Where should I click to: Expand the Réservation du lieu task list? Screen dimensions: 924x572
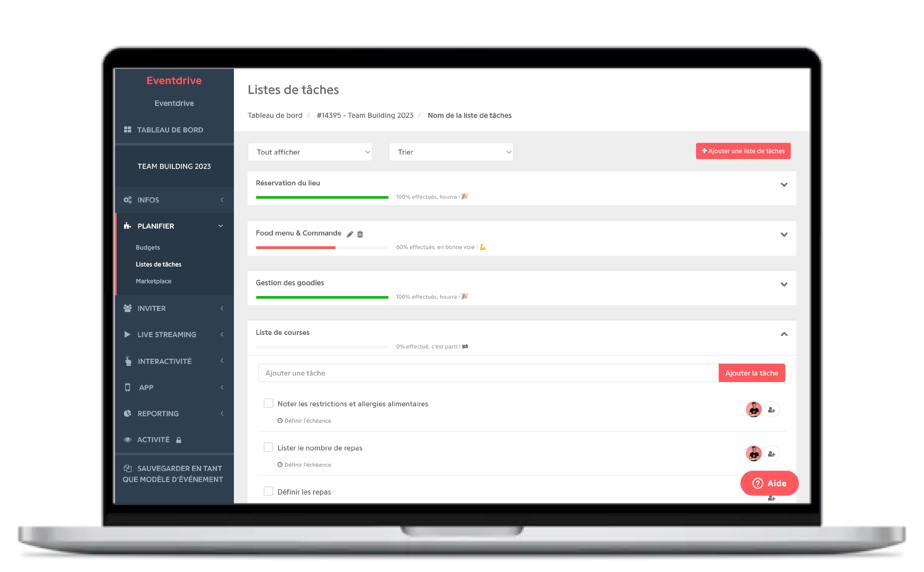click(785, 184)
